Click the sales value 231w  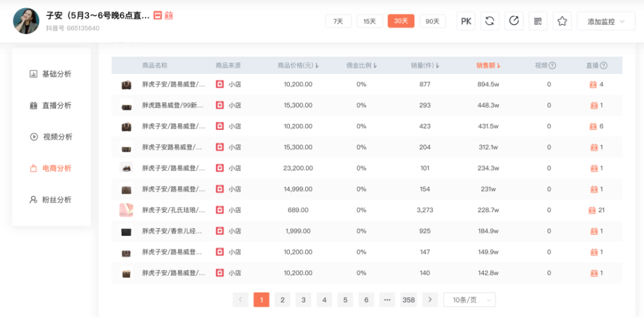click(488, 189)
